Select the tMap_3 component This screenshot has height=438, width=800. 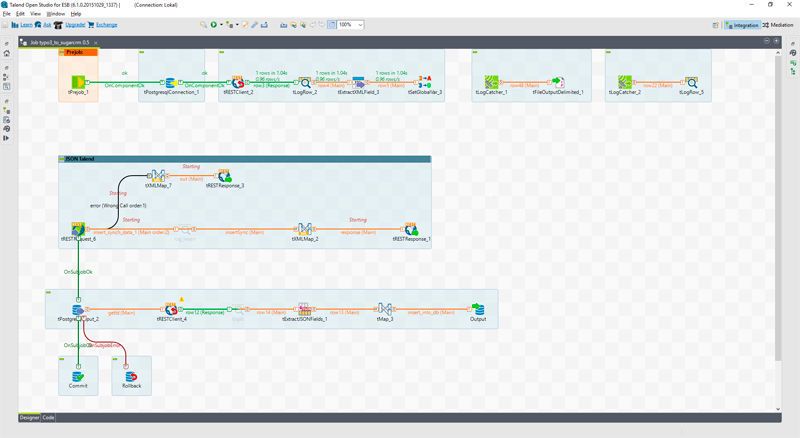tap(385, 309)
